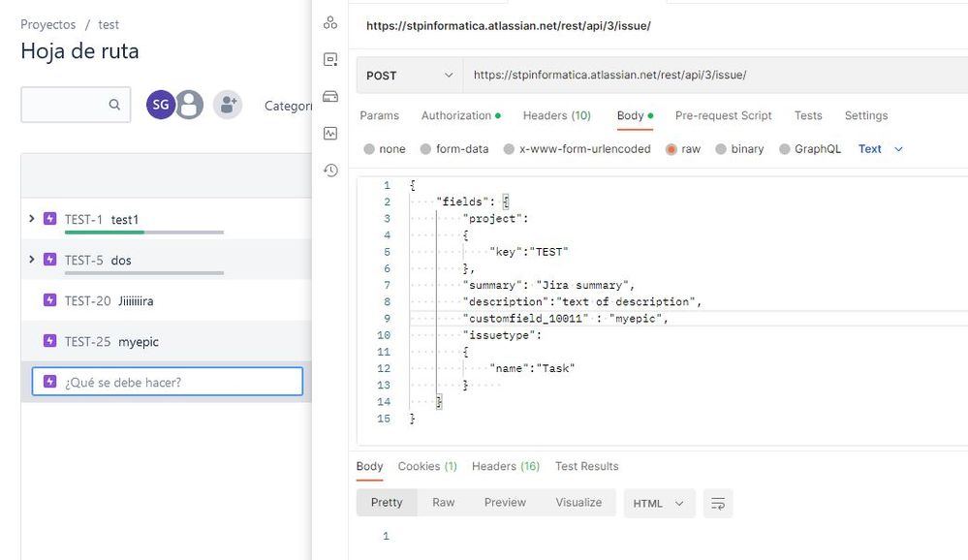Click code line with "customfield_10011"

[x=565, y=319]
